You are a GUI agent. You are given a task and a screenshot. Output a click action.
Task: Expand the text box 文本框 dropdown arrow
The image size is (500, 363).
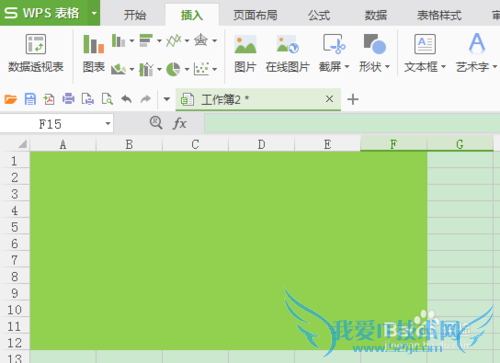click(443, 67)
